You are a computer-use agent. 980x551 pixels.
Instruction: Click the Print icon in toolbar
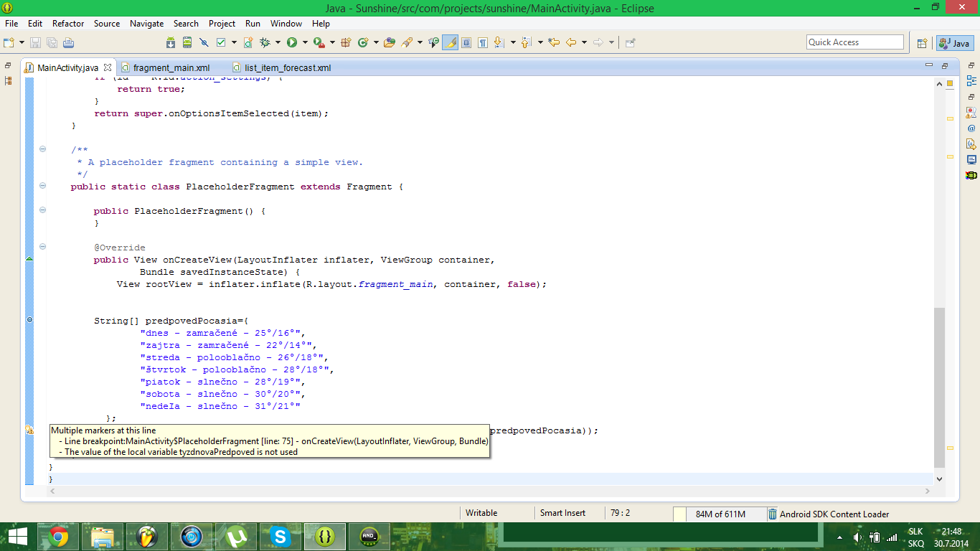pos(69,43)
